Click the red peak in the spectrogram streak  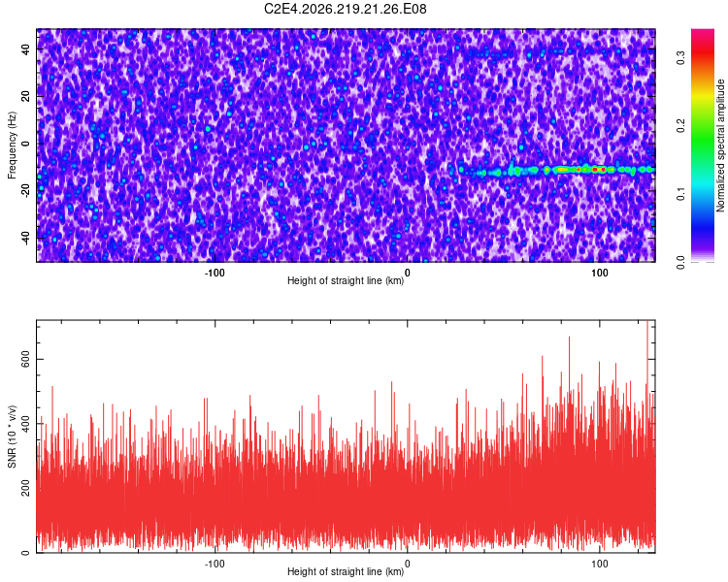coord(595,170)
